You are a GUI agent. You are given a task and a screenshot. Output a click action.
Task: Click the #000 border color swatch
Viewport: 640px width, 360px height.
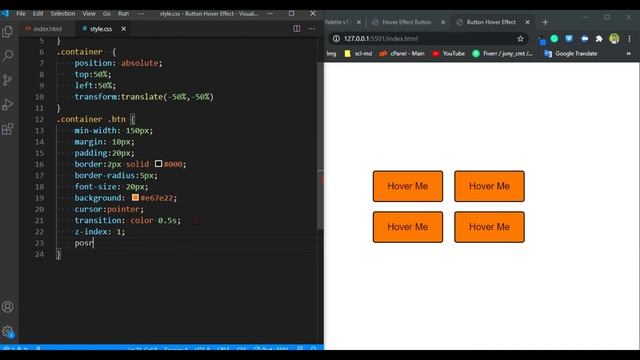tap(158, 164)
